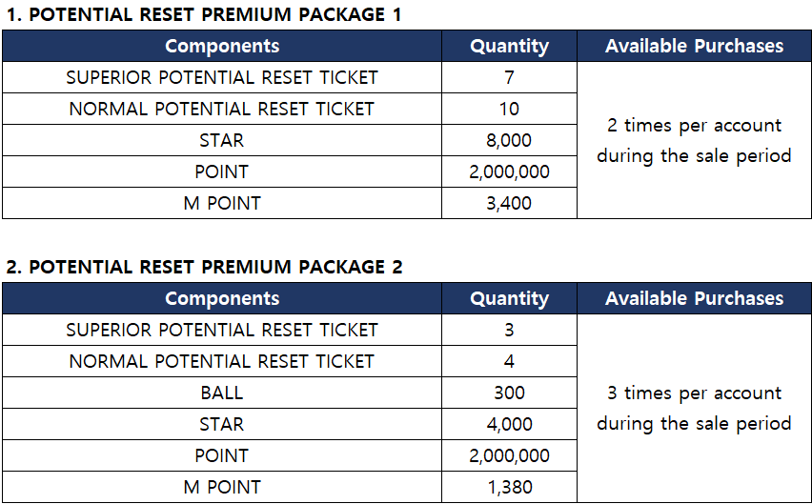Select Normal Potential Reset Ticket in Package 2
The width and height of the screenshot is (812, 504).
(222, 361)
